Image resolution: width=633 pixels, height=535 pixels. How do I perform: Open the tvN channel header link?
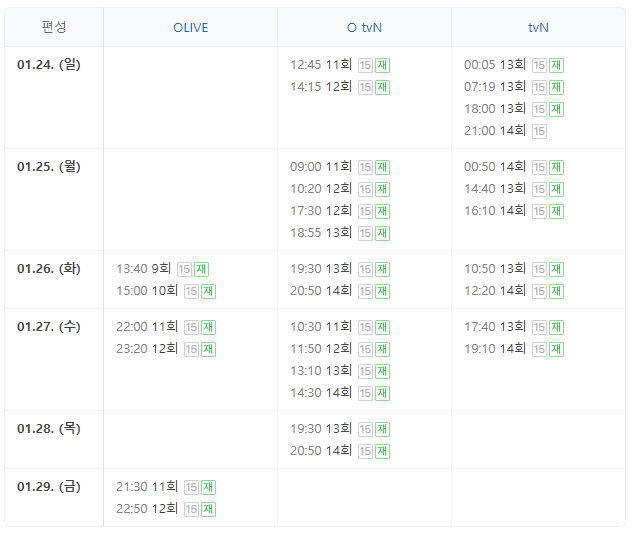pyautogui.click(x=538, y=27)
